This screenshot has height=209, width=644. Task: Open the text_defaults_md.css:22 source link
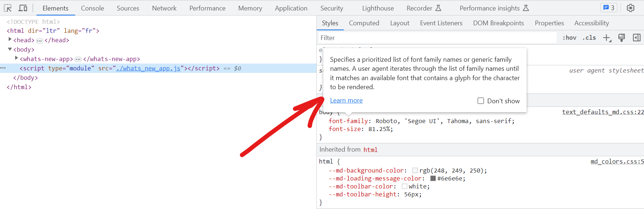click(x=602, y=112)
